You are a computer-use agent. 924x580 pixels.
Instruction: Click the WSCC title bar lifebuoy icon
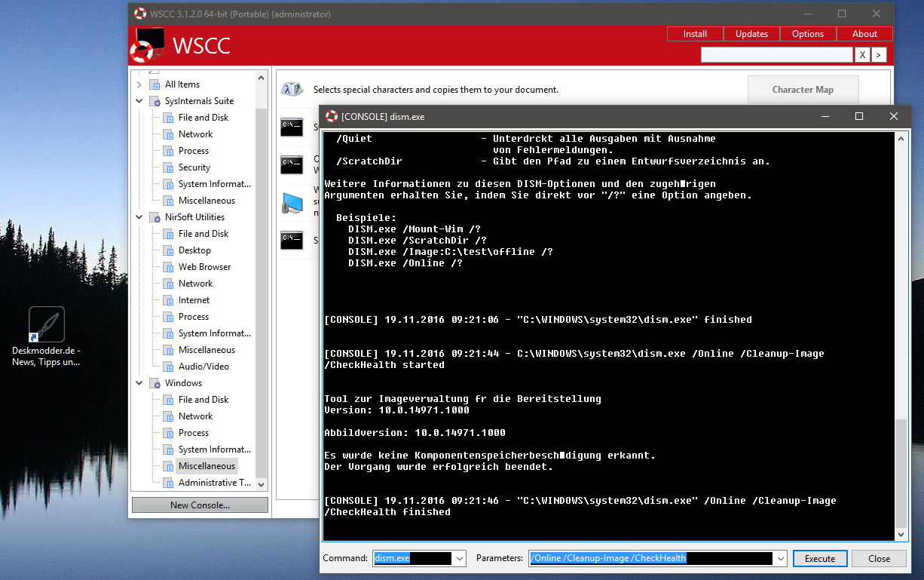coord(140,14)
